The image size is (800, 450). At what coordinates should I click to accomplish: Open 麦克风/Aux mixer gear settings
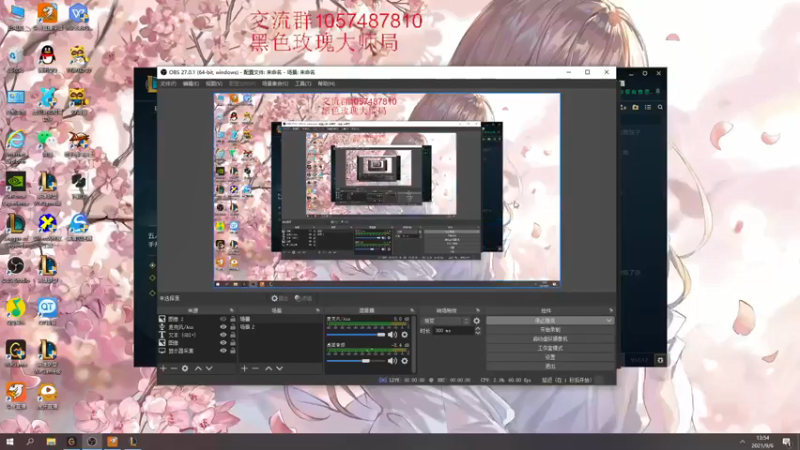(405, 335)
